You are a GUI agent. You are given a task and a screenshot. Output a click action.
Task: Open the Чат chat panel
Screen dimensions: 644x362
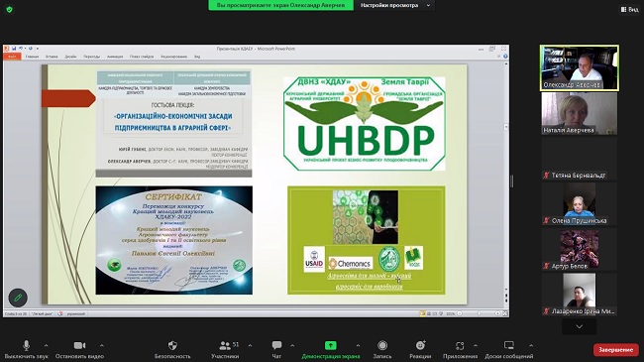276,349
